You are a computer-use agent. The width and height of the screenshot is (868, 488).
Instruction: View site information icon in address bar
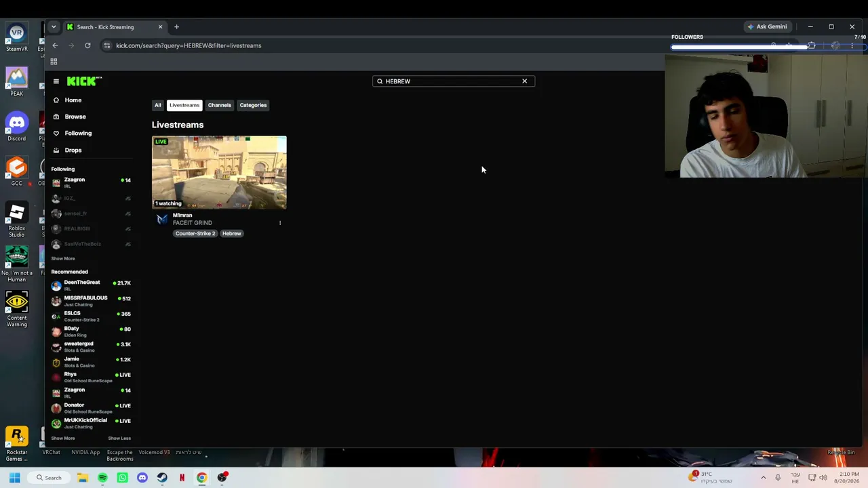click(106, 45)
